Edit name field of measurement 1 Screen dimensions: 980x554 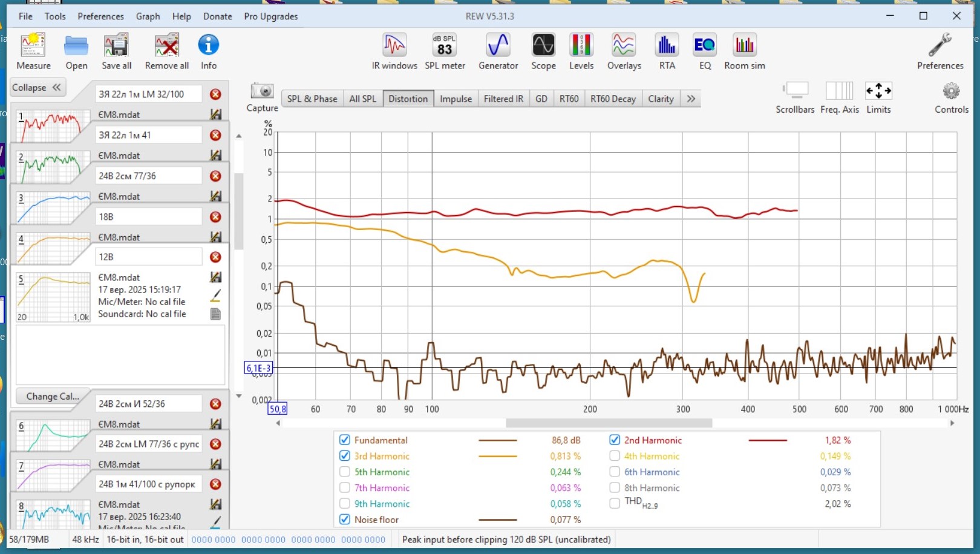(149, 94)
